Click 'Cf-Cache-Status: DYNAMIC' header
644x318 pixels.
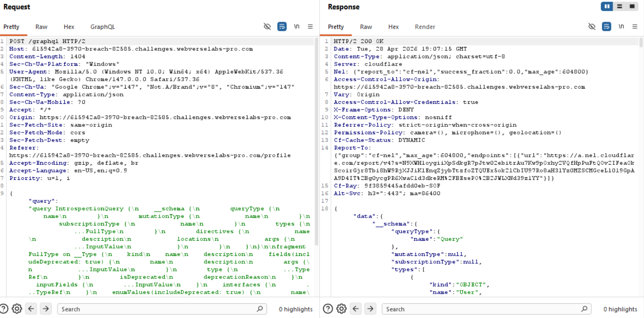click(380, 140)
